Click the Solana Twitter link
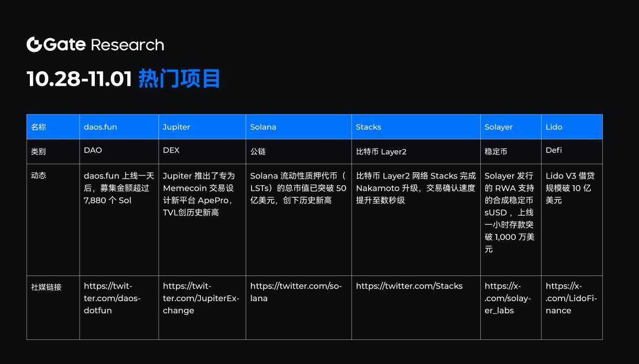This screenshot has height=364, width=639. [296, 292]
